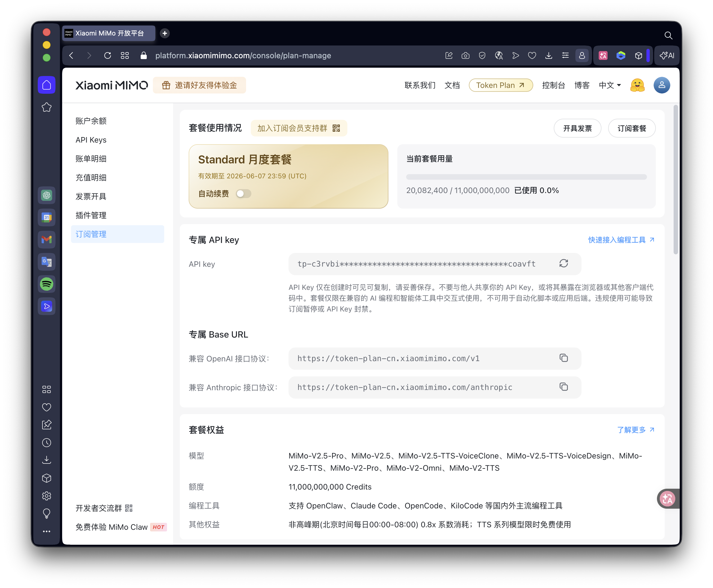Image resolution: width=713 pixels, height=588 pixels.
Task: Click 邀请好友得体验金 banner
Action: click(x=199, y=85)
